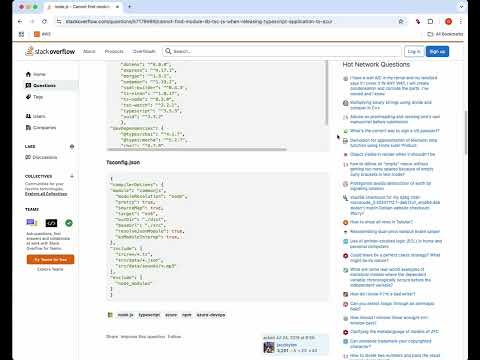Click Explore all Collectives link
480x360 pixels.
pyautogui.click(x=46, y=194)
